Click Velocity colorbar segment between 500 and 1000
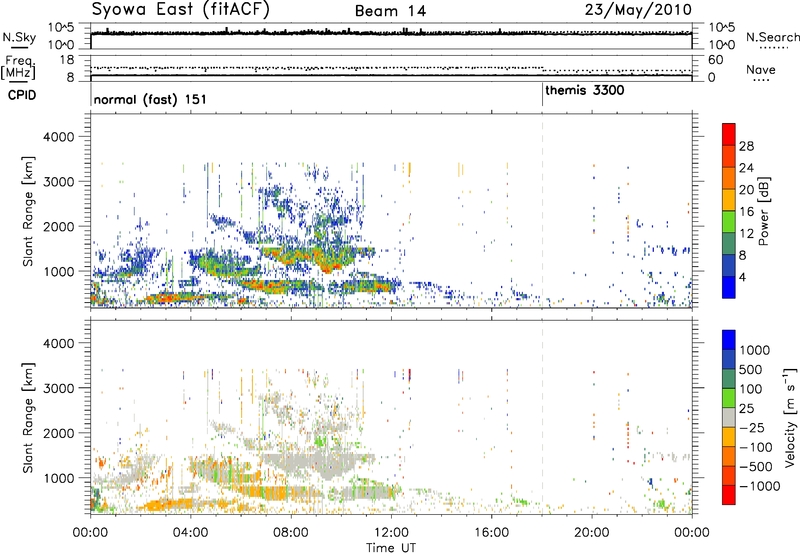 [729, 359]
